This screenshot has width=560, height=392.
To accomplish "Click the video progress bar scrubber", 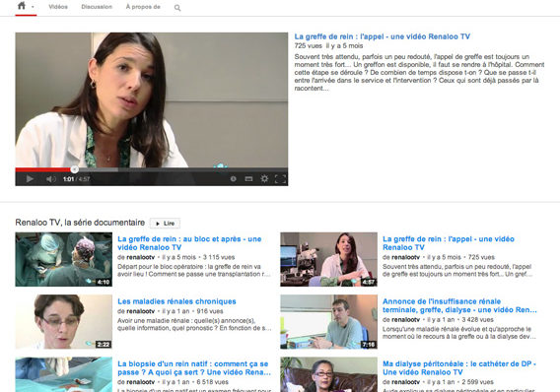I will 74,169.
